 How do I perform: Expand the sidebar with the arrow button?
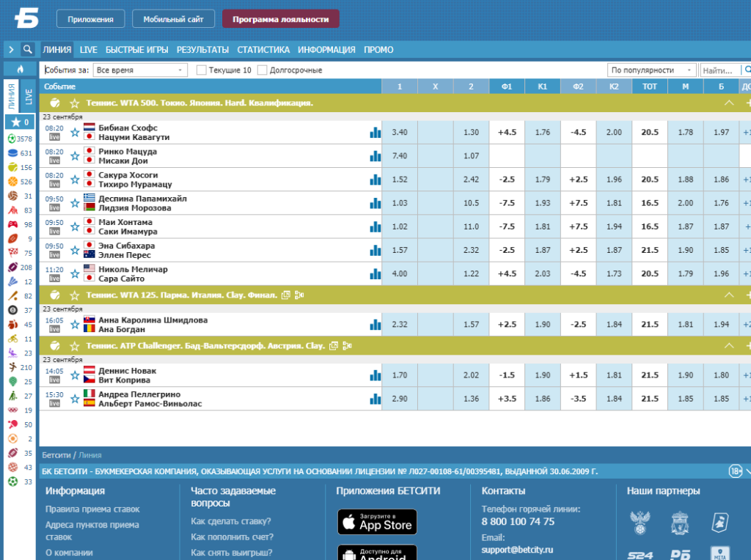pos(11,49)
